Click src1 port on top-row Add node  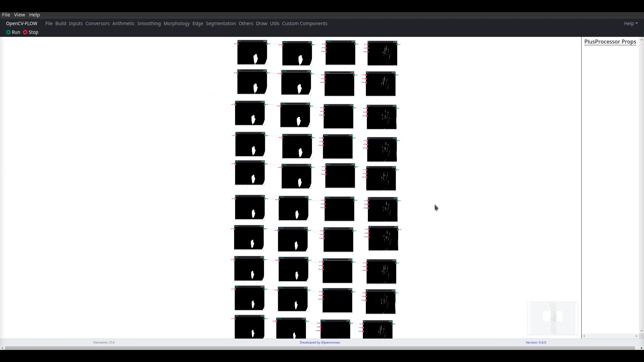[x=368, y=44]
